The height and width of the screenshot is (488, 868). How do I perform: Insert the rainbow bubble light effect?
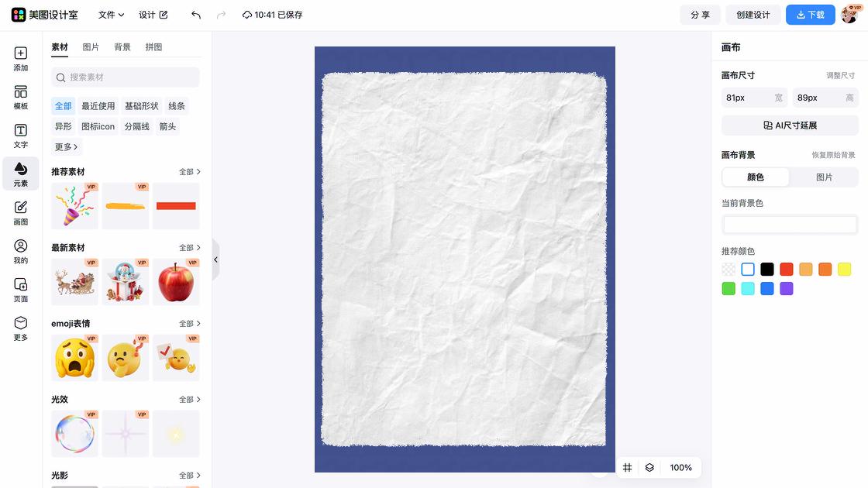pyautogui.click(x=74, y=433)
